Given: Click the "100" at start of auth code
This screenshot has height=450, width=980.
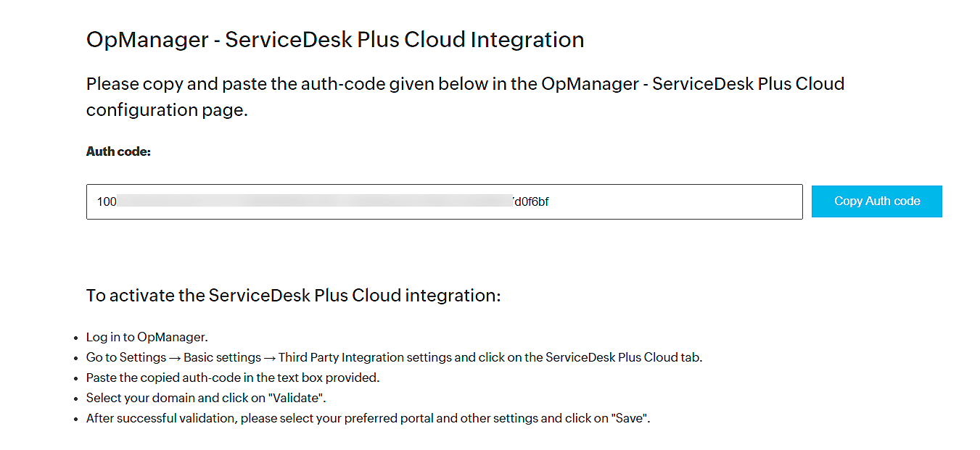Looking at the screenshot, I should click(107, 202).
